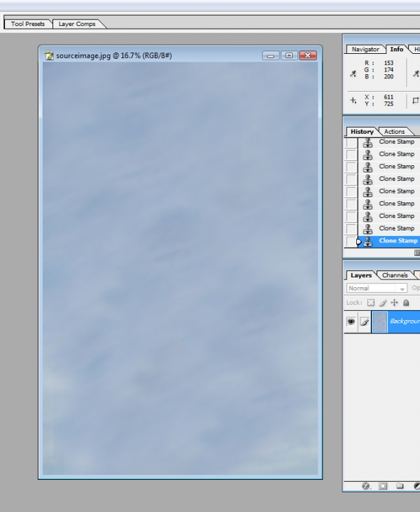The width and height of the screenshot is (420, 512).
Task: Switch to the Channels tab
Action: click(395, 275)
